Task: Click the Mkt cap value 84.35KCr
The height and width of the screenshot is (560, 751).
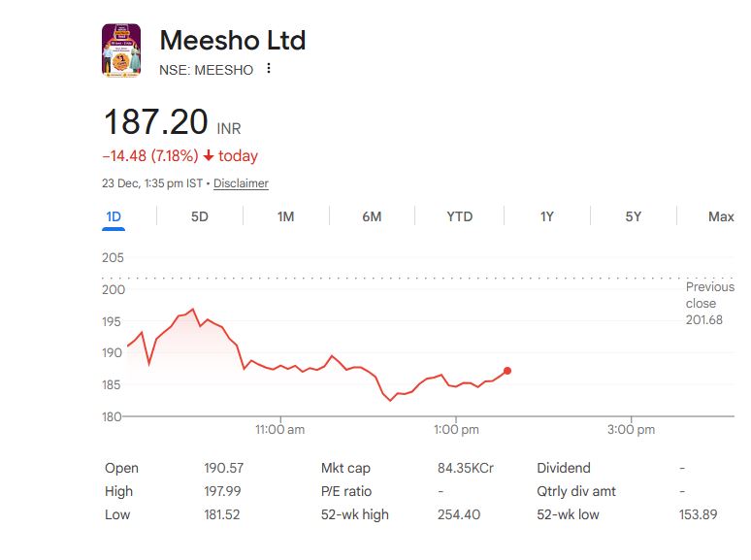Action: click(x=466, y=468)
